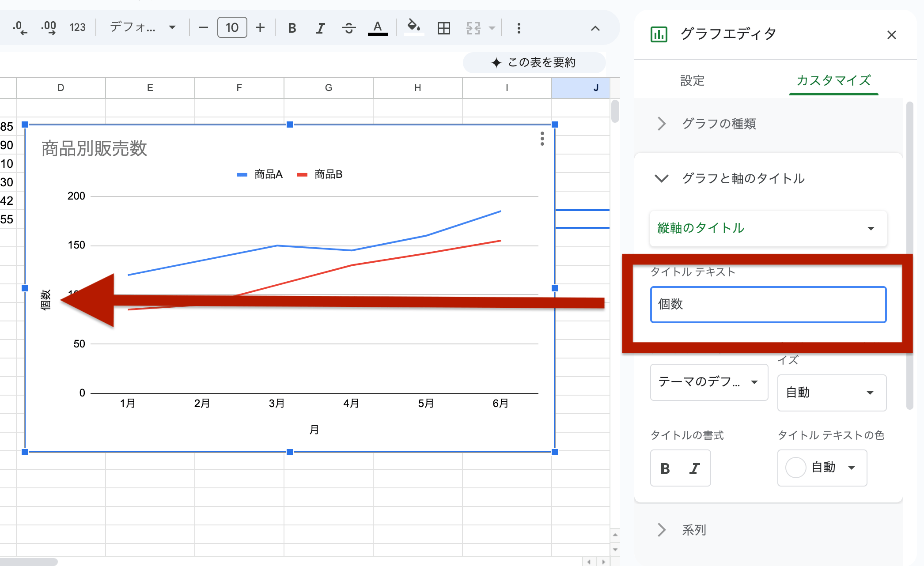Click inside the タイトル テキスト input field
Viewport: 924px width, 566px height.
click(x=768, y=305)
